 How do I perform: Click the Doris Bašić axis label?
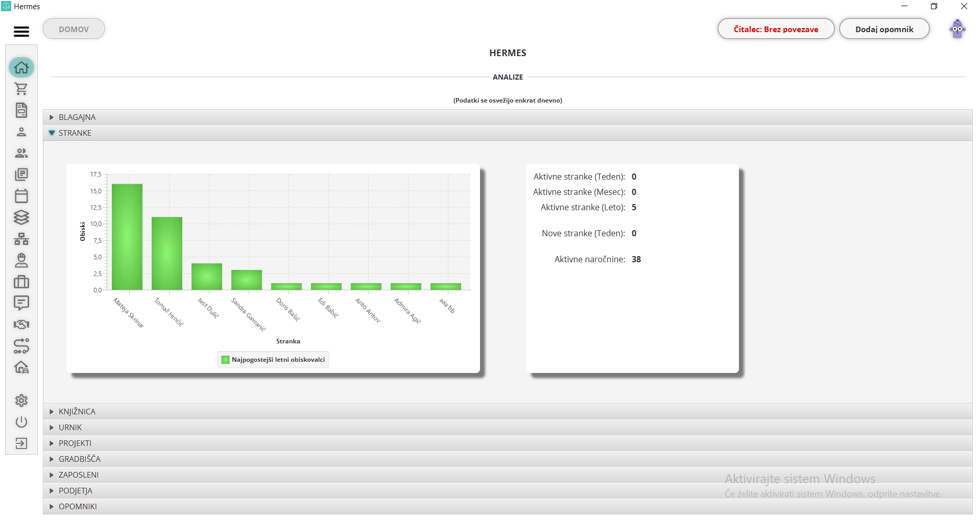pyautogui.click(x=289, y=310)
